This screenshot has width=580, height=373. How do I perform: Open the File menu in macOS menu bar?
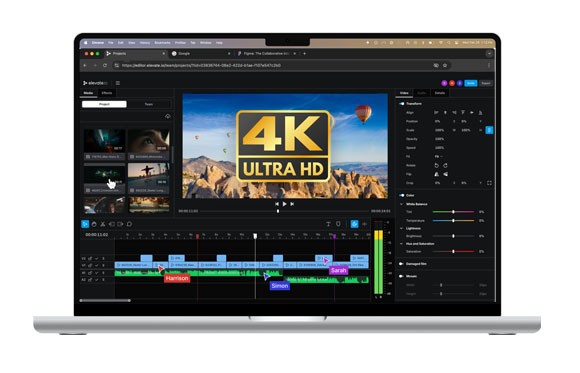111,43
